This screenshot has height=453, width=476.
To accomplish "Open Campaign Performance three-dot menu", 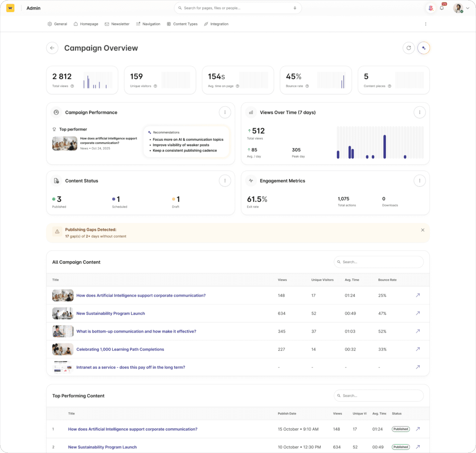I will pos(225,112).
